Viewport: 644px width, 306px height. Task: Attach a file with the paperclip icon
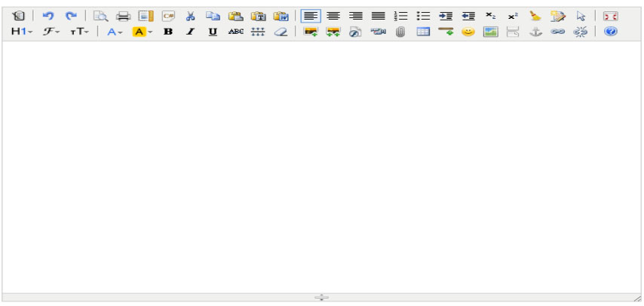click(400, 32)
